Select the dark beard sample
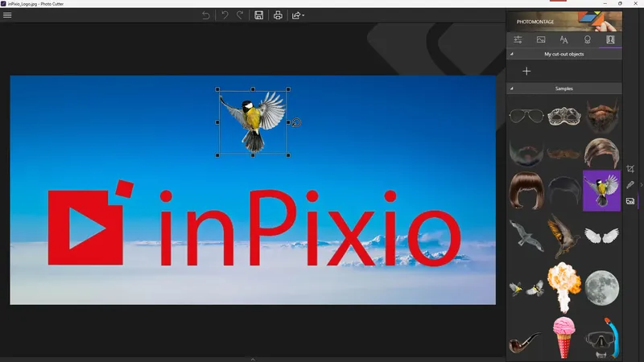The image size is (644, 362). pyautogui.click(x=526, y=153)
